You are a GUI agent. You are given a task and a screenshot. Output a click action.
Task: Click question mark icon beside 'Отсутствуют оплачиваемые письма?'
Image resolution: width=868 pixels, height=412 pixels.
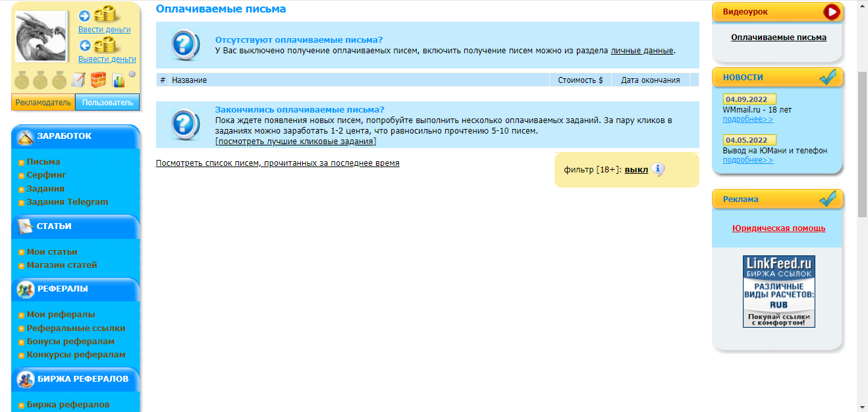(x=185, y=45)
